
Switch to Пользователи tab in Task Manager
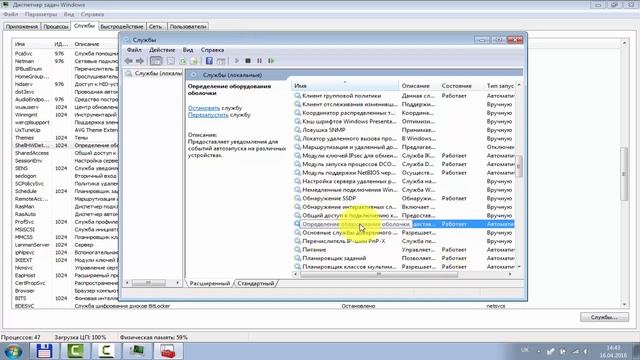tap(188, 27)
